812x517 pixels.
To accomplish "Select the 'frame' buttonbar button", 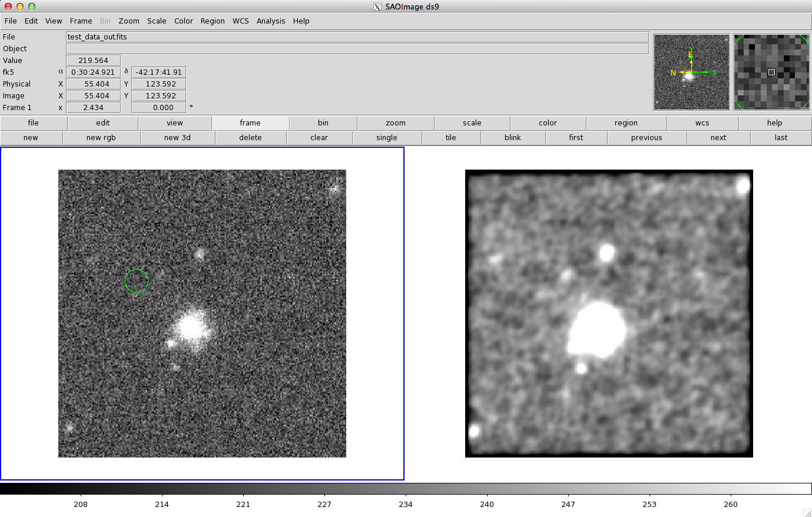I will click(x=250, y=123).
